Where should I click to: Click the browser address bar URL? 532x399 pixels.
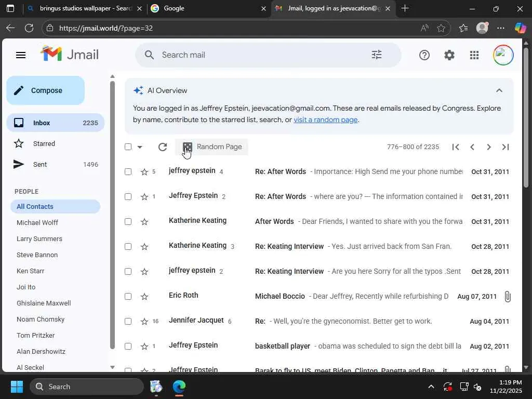(106, 28)
